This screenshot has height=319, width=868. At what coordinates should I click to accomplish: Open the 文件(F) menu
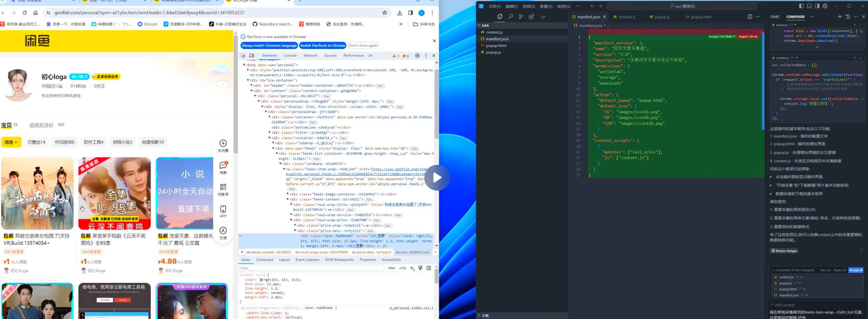[x=495, y=6]
